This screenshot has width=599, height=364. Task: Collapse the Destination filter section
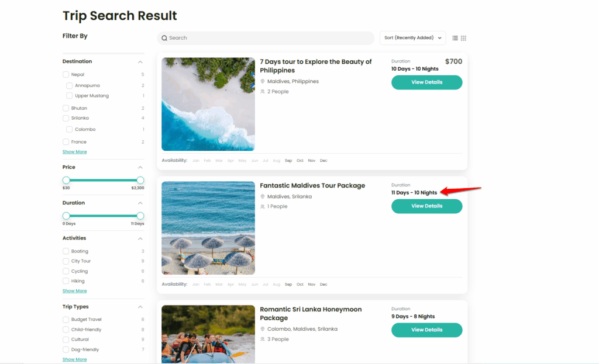click(x=140, y=62)
